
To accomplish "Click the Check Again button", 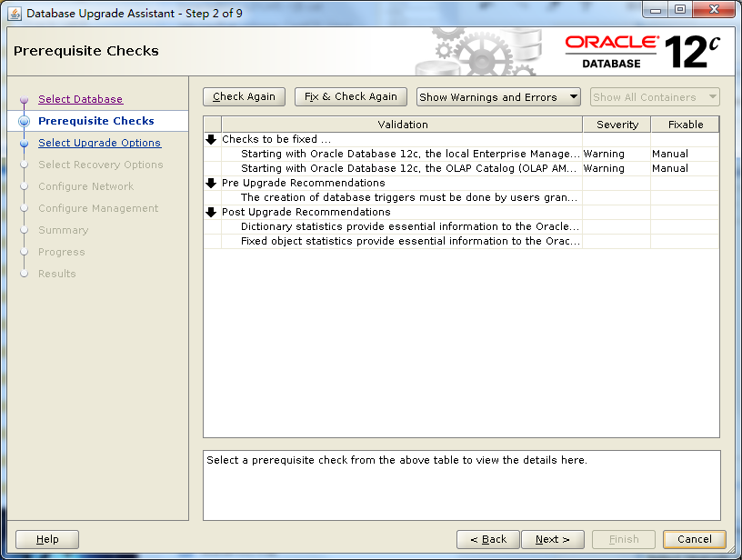I will (244, 96).
